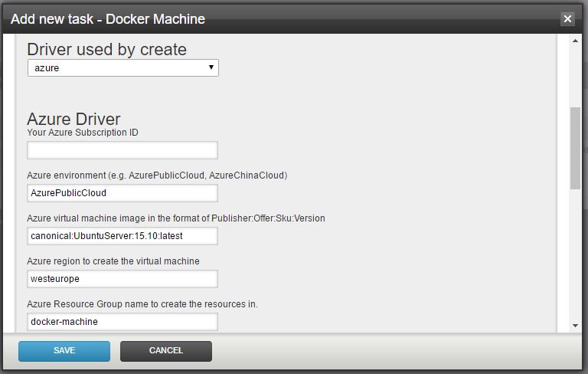Click the Driver used by create heading
588x374 pixels.
[107, 49]
